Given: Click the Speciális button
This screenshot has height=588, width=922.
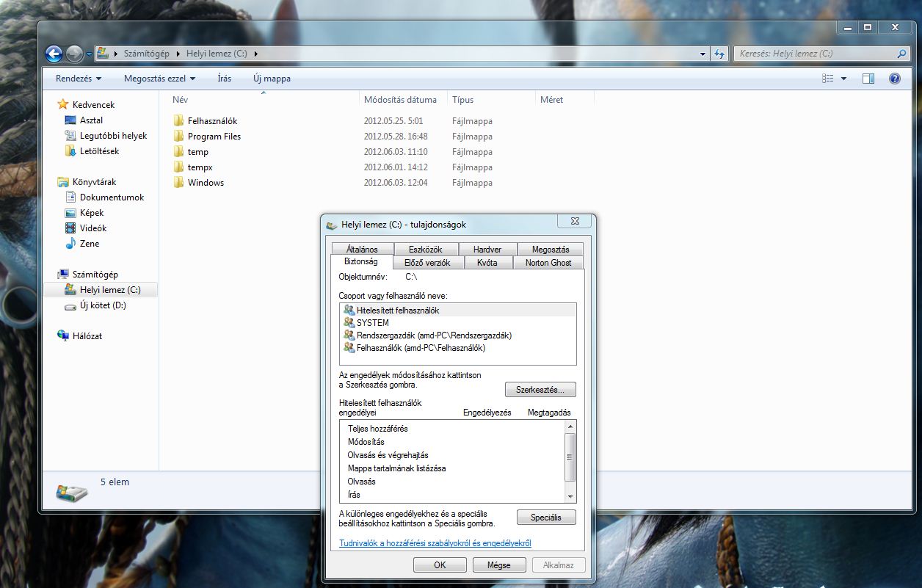Looking at the screenshot, I should pos(546,518).
